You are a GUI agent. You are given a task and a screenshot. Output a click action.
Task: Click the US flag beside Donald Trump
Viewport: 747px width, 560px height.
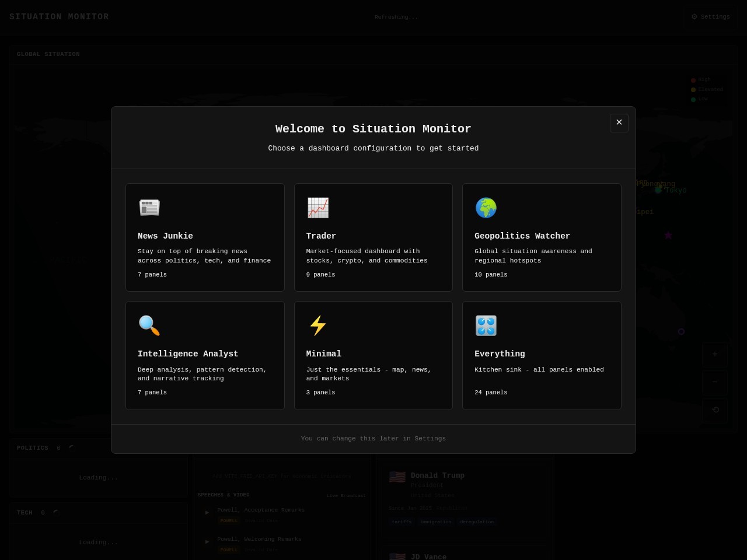tap(397, 477)
